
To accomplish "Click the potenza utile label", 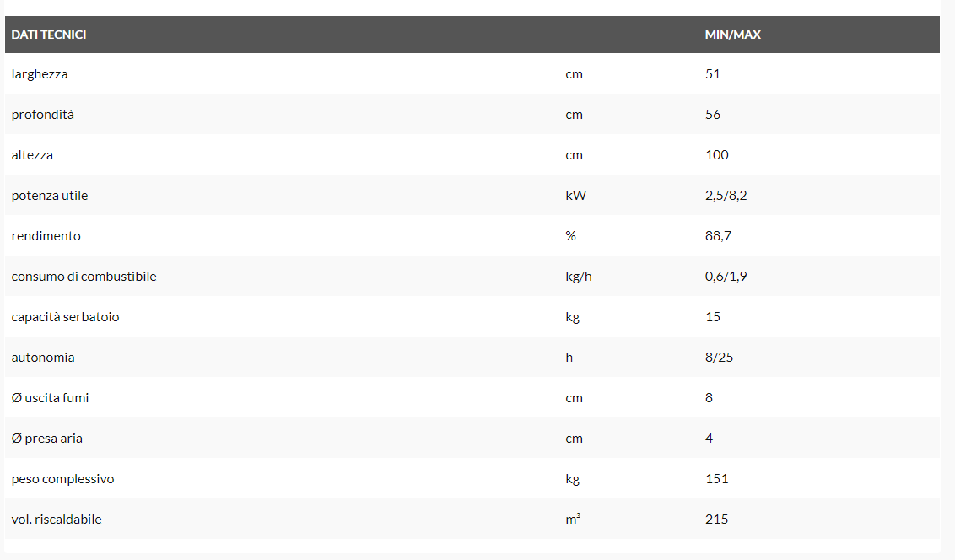I will 50,196.
